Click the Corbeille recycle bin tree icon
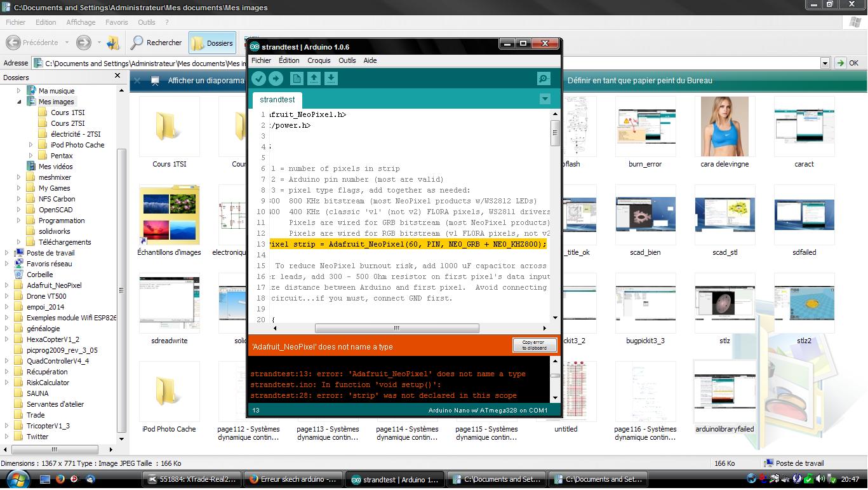This screenshot has width=868, height=490. coord(18,275)
